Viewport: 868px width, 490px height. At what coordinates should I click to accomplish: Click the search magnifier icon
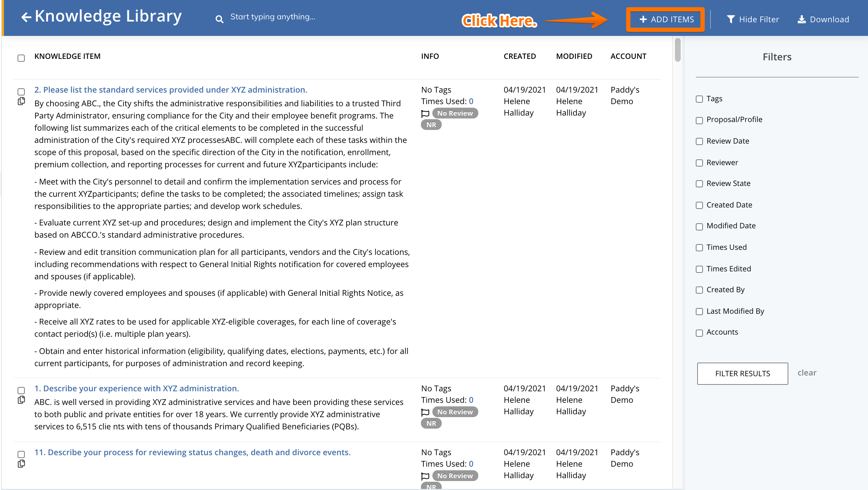coord(219,19)
